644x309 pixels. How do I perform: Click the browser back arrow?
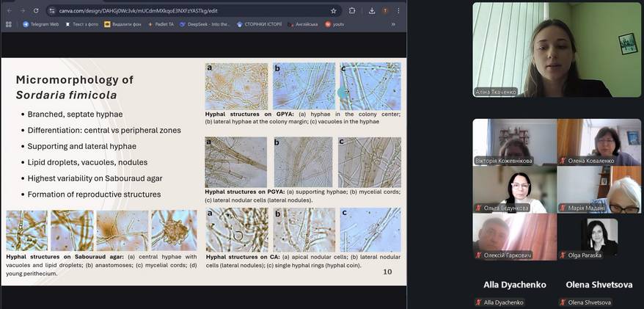[9, 11]
